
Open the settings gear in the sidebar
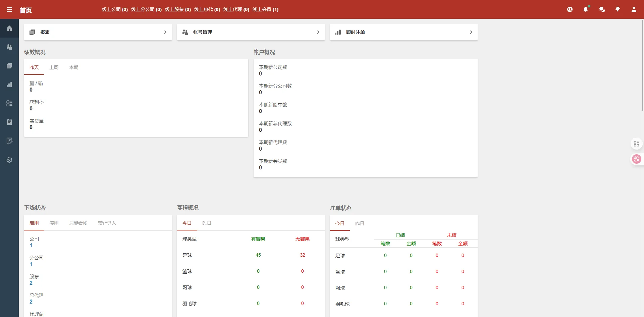point(9,160)
